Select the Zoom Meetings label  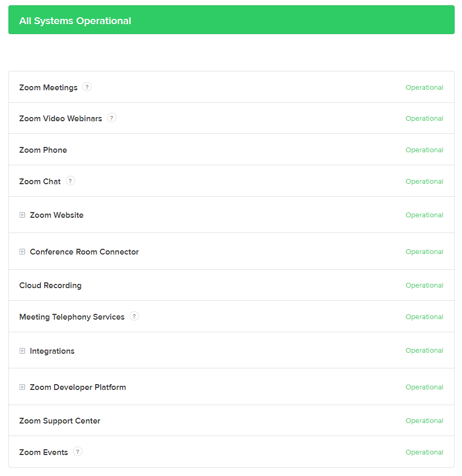(x=48, y=88)
